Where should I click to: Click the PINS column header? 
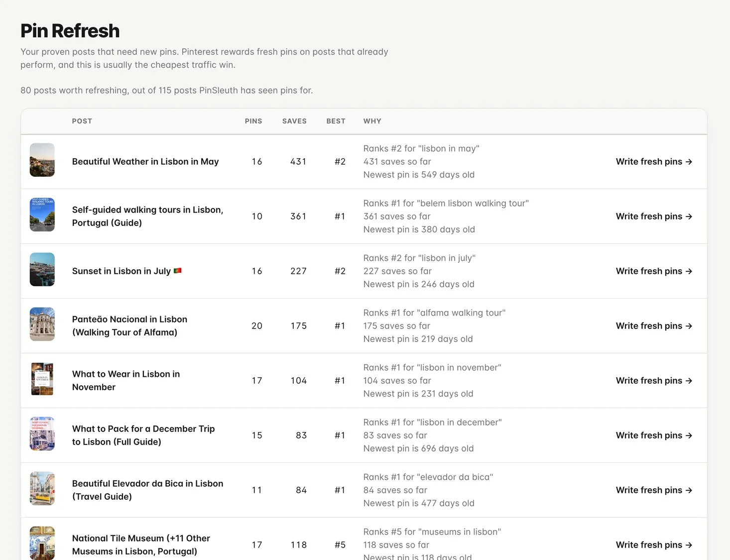point(253,121)
